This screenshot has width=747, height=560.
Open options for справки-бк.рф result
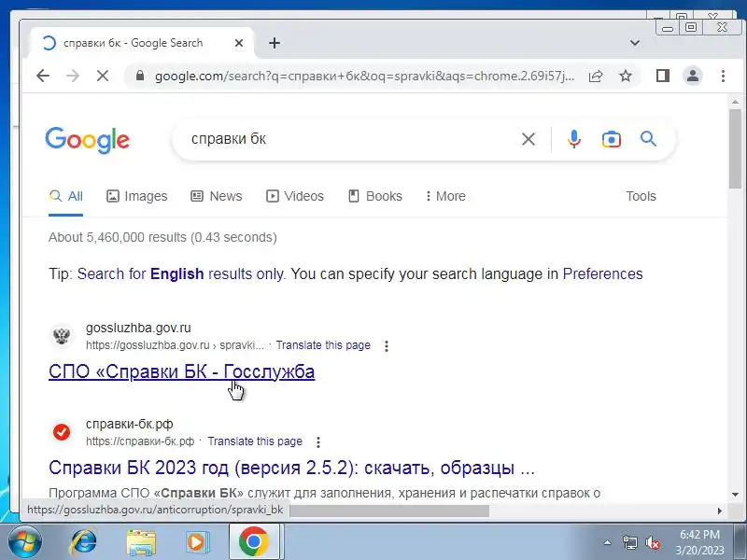pos(318,442)
